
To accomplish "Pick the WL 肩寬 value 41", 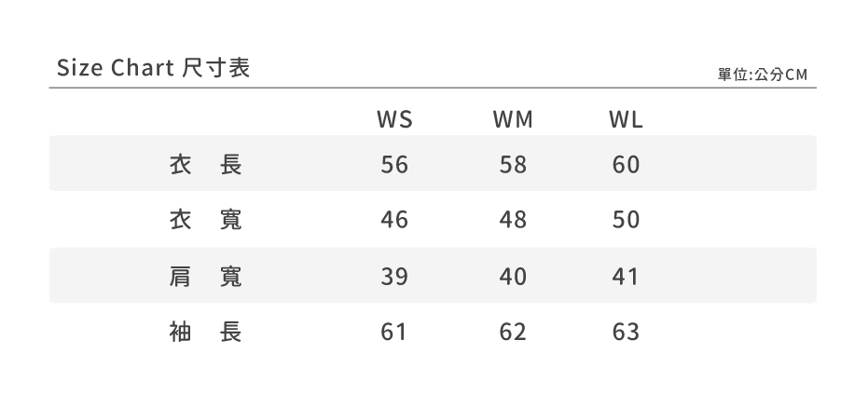I will point(626,277).
